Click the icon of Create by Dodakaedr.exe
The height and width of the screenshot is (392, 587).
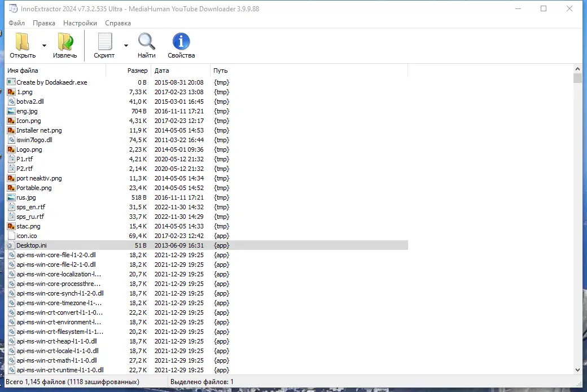pos(11,82)
